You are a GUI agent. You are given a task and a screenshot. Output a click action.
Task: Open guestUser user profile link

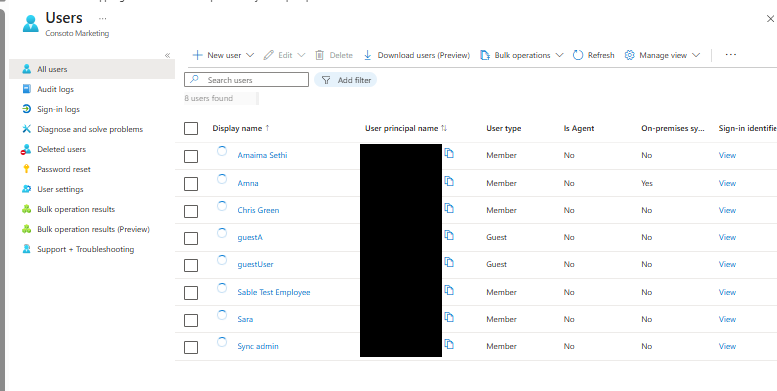(x=255, y=264)
